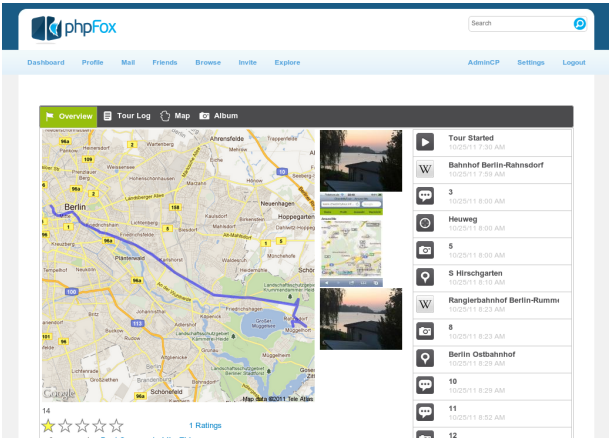Open the Tour Log tab
611x439 pixels.
point(127,116)
